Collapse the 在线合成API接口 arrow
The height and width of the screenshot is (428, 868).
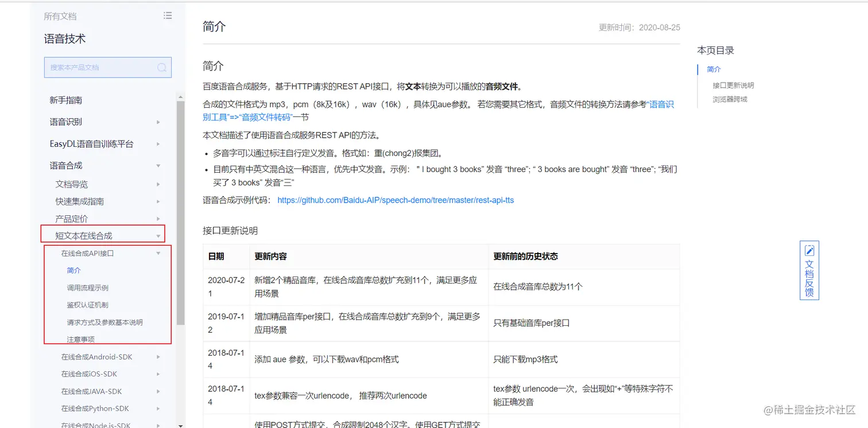[x=158, y=253]
